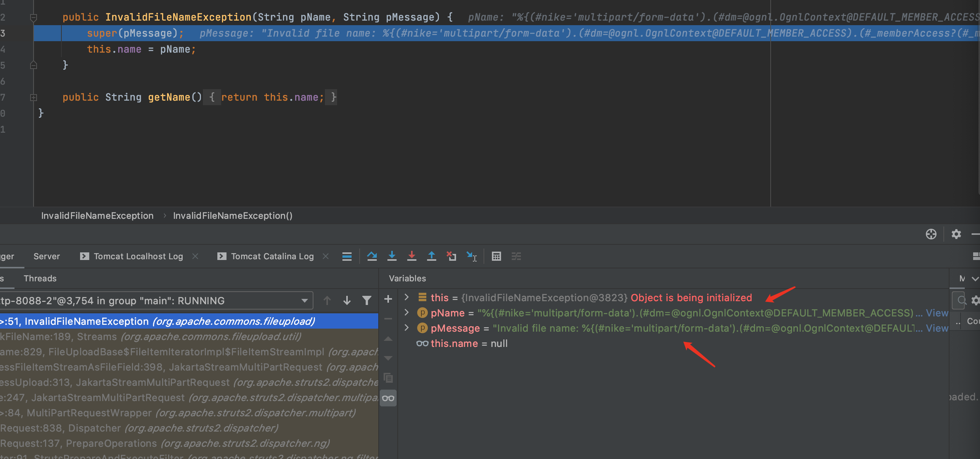This screenshot has width=980, height=459.
Task: Click search icon at right of Variables
Action: pos(961,301)
